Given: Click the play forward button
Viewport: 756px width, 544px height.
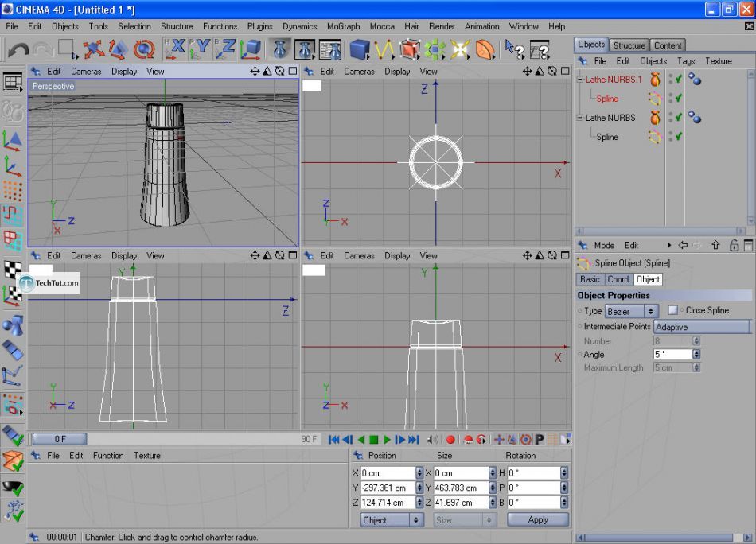Looking at the screenshot, I should (387, 440).
